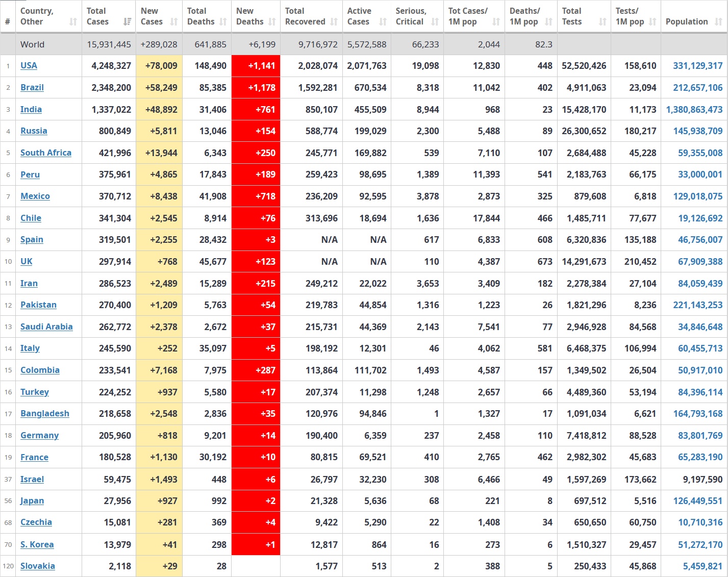Sort by Population using header arrows
Viewport: 728px width, 577px height.
click(718, 22)
